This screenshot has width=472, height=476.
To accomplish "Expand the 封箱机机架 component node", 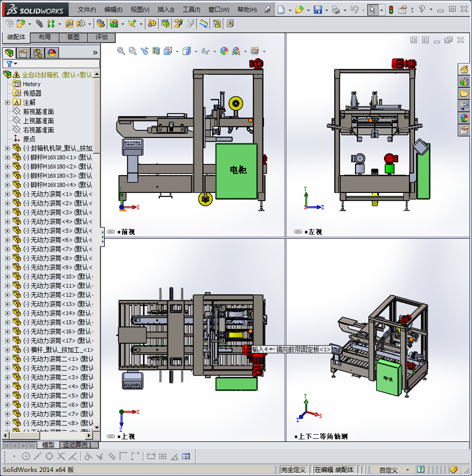I will tap(7, 148).
